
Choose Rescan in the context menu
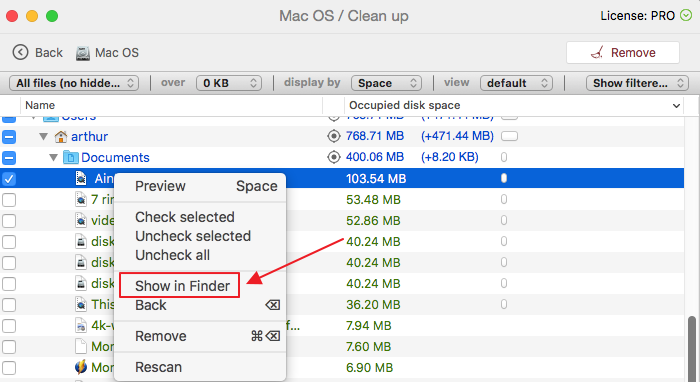[200, 367]
